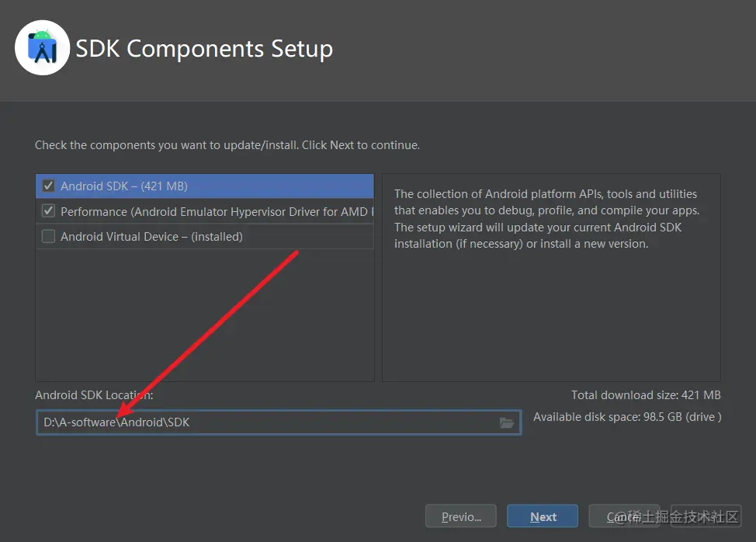Go back with the Previo... button
Screen dimensions: 756x542
click(x=461, y=516)
